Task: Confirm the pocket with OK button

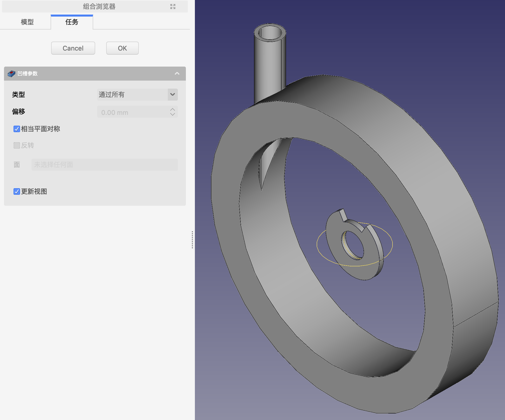Action: click(x=122, y=48)
